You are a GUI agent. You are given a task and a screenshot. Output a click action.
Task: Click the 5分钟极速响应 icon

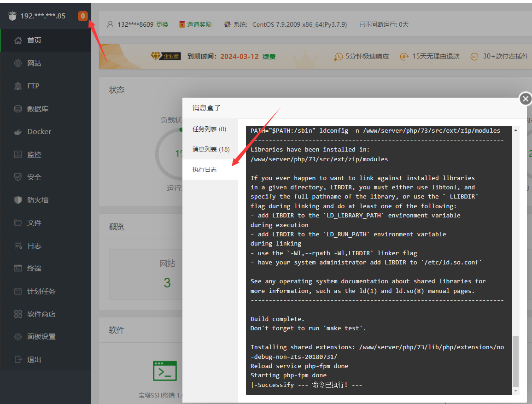[x=338, y=57]
